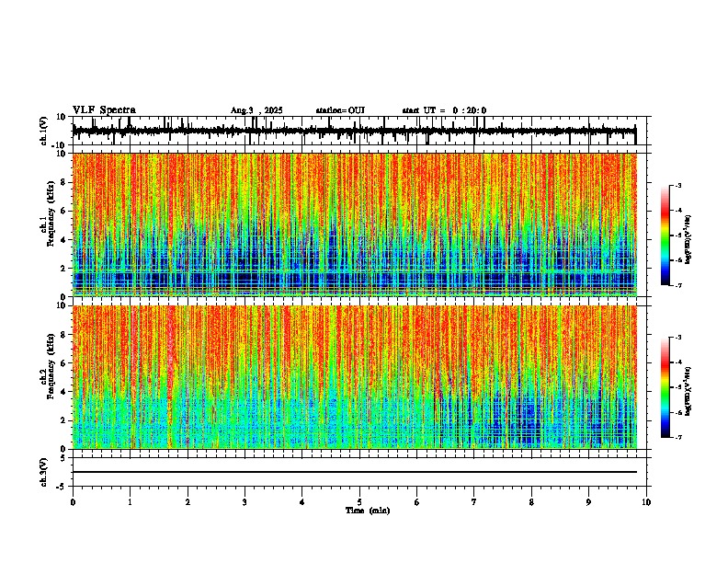Click the "Time (min)" x-axis label
Screen dimensions: 728x563
point(368,511)
